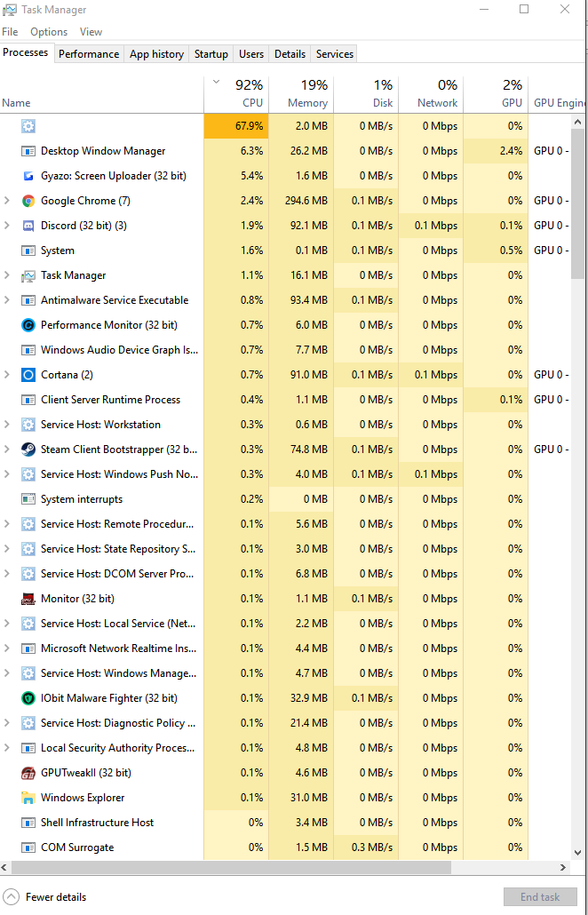Expand the Cortana (2) process group
Viewport: 588px width, 915px height.
[7, 375]
